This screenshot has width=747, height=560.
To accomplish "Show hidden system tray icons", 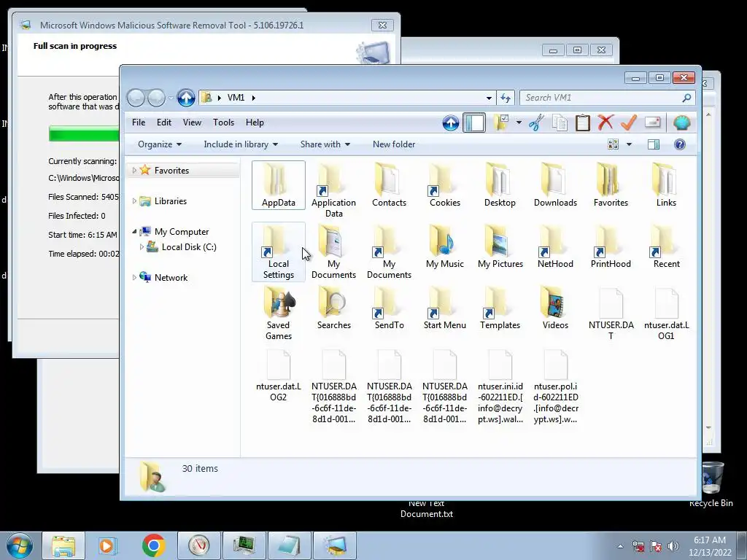I will (x=620, y=546).
